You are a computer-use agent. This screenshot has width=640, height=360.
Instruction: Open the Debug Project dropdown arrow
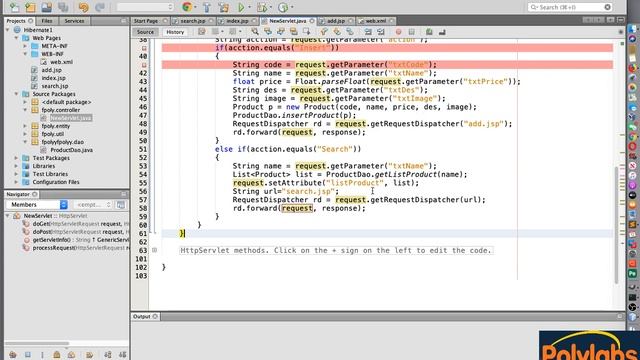[x=271, y=7]
